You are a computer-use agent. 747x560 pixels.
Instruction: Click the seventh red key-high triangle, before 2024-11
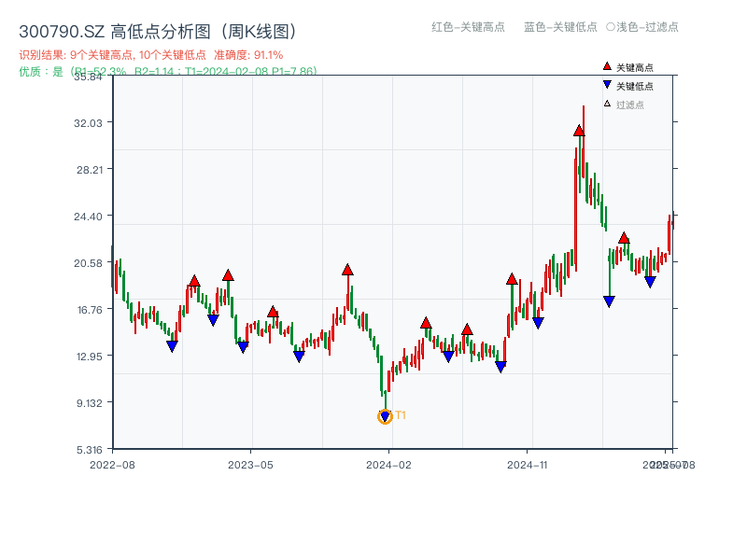[x=512, y=279]
